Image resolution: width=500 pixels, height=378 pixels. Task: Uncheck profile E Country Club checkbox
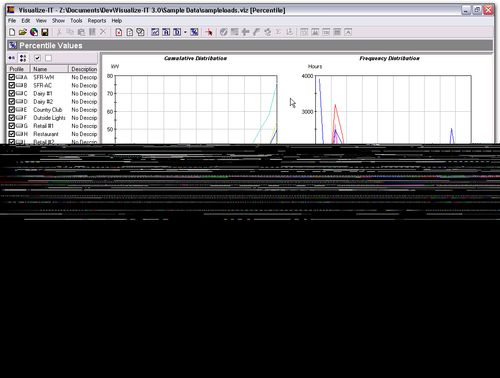tap(12, 109)
